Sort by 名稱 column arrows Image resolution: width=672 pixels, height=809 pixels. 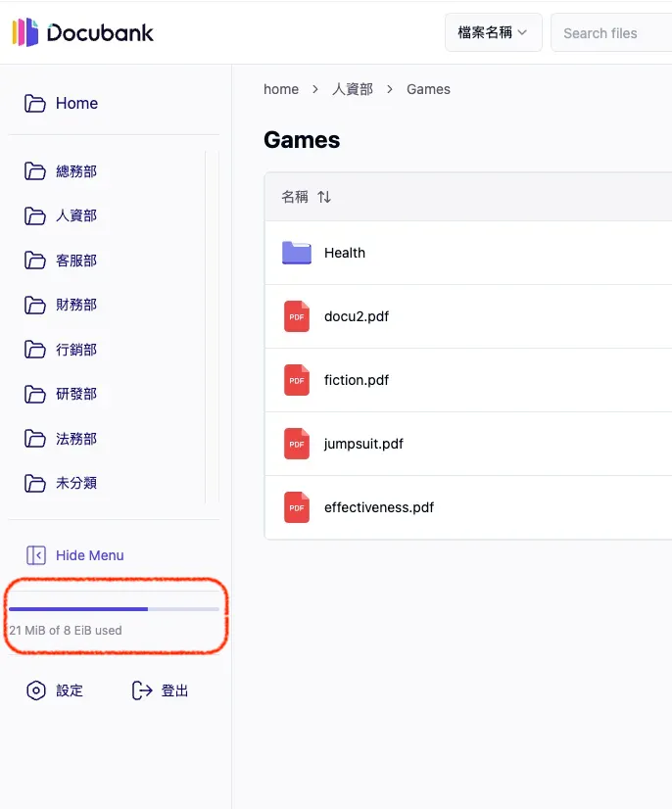[324, 197]
